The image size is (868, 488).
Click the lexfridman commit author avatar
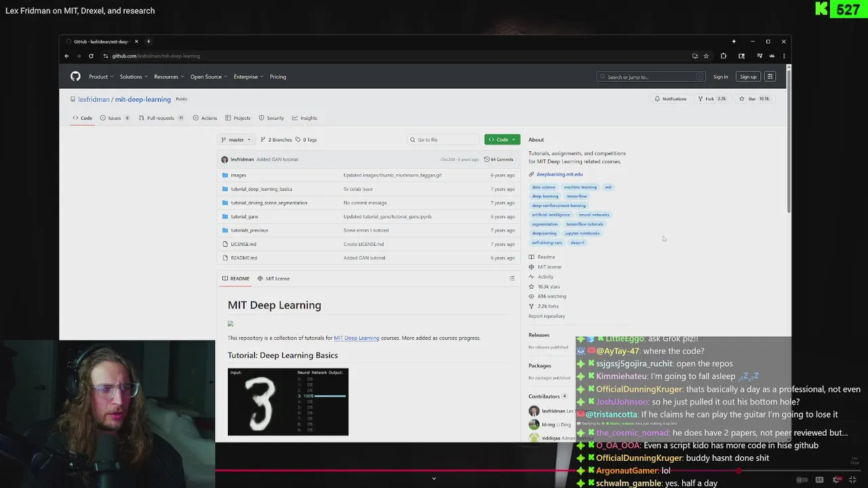(224, 159)
